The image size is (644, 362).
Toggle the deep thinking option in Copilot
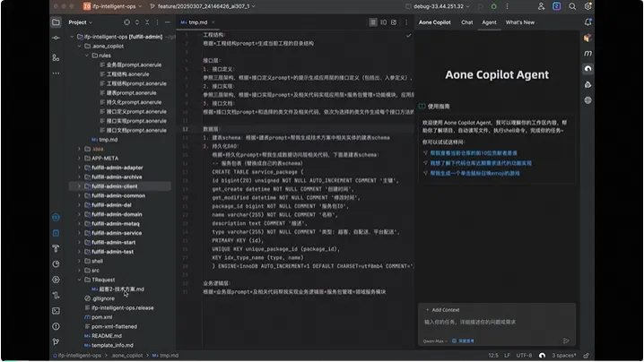click(464, 340)
